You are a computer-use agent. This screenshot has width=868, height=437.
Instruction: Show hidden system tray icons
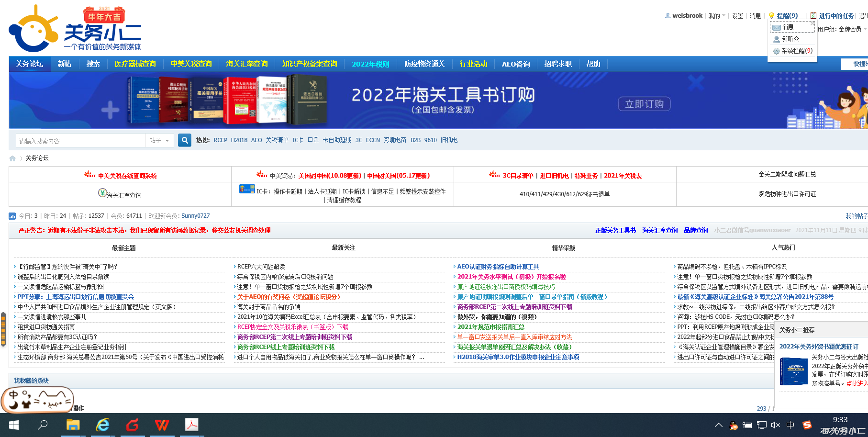point(719,425)
